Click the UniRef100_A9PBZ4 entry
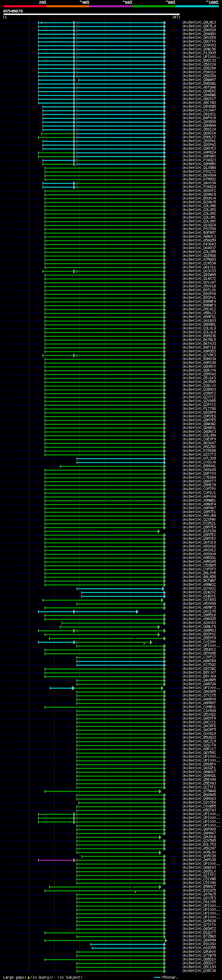Screen dimensions: 222x980 click(199, 153)
